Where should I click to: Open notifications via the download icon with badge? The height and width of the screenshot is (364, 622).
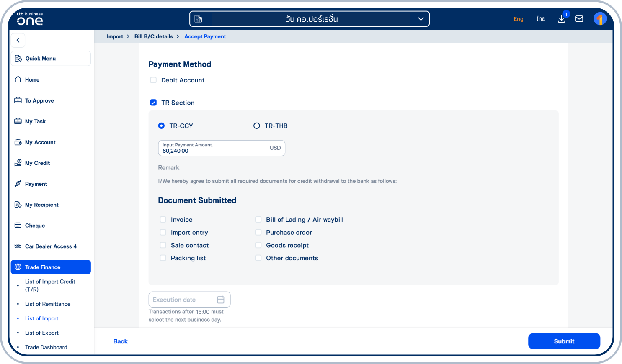pos(562,19)
